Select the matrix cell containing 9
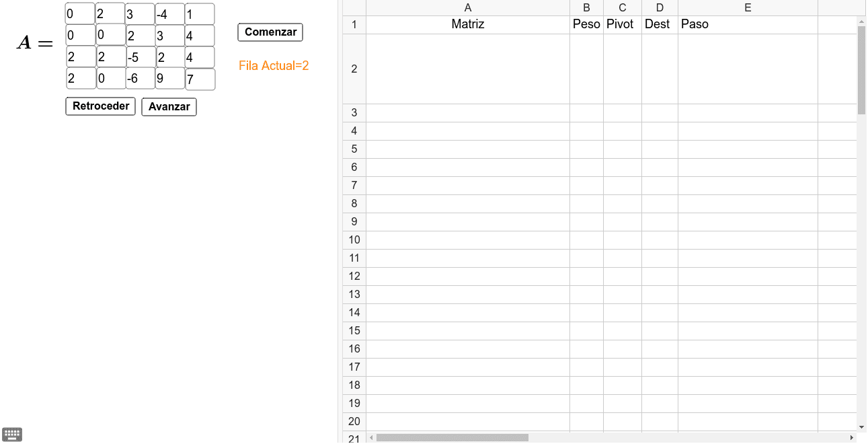868x444 pixels. [x=170, y=79]
